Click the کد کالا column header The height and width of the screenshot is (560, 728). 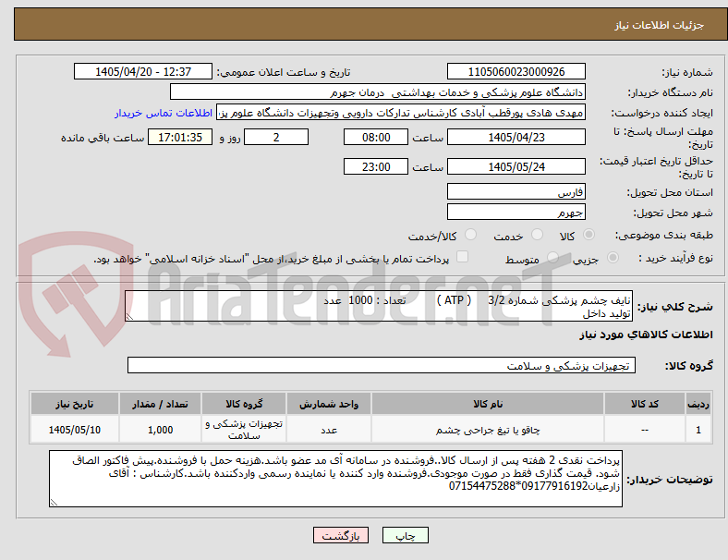tap(645, 404)
